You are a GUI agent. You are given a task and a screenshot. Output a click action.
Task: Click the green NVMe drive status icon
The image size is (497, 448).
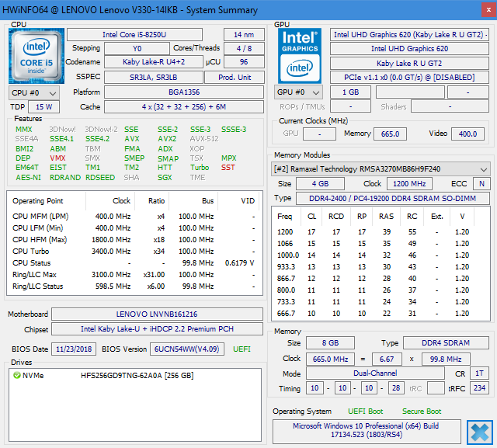click(x=16, y=376)
